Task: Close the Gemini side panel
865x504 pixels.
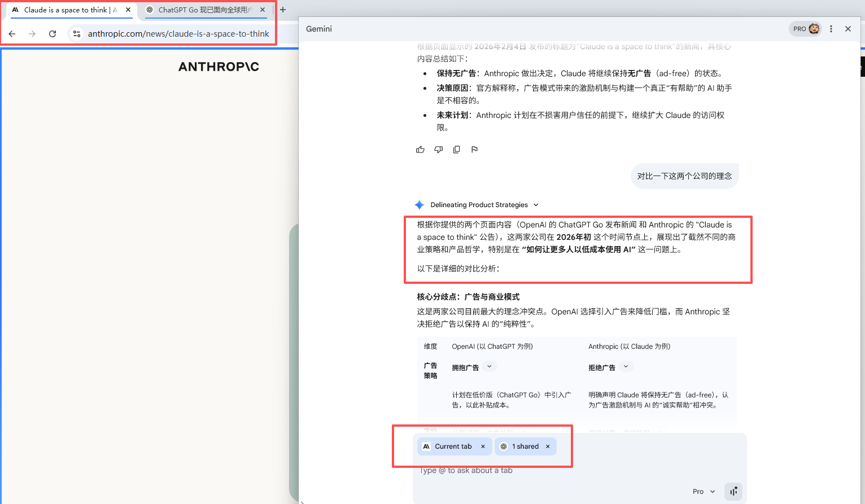Action: [x=848, y=29]
